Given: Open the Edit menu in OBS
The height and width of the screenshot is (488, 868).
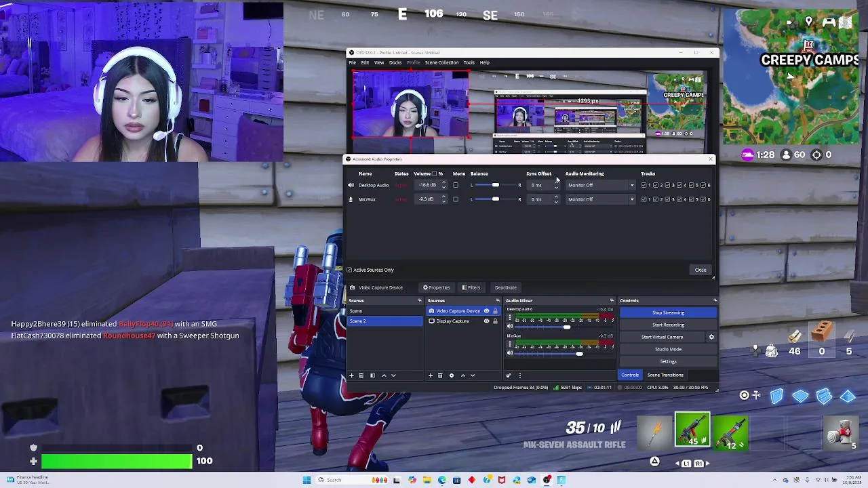Looking at the screenshot, I should (x=365, y=62).
